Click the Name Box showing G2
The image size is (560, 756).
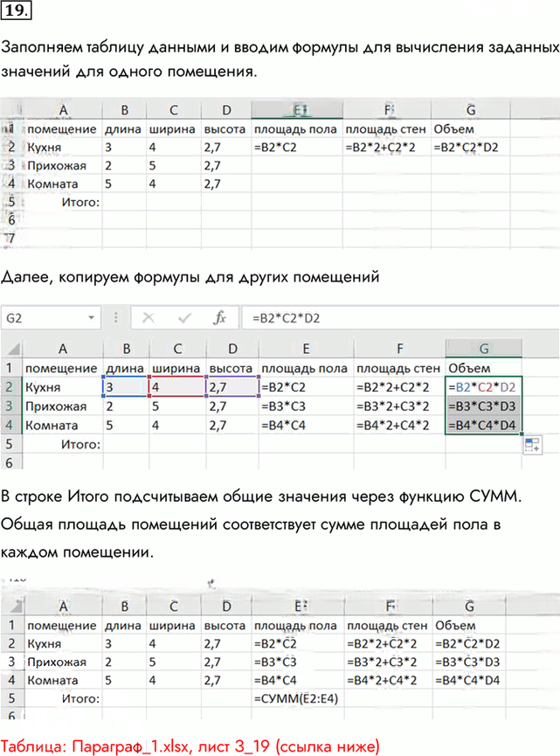point(51,318)
